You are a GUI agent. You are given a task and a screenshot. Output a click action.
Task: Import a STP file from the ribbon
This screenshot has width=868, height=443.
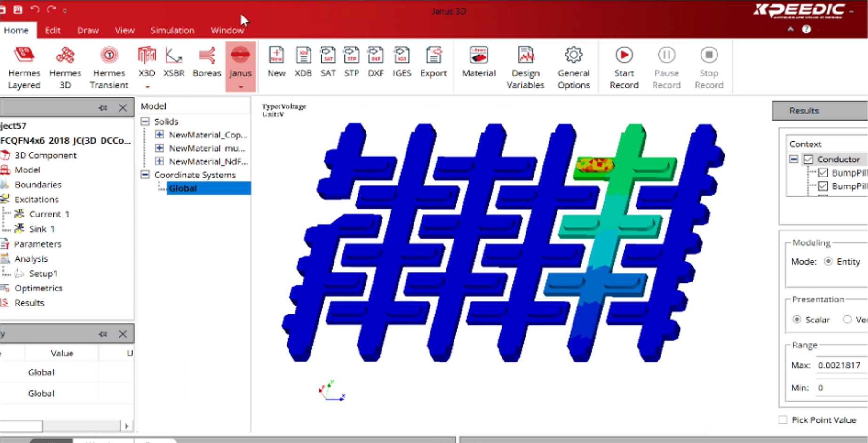click(x=351, y=61)
